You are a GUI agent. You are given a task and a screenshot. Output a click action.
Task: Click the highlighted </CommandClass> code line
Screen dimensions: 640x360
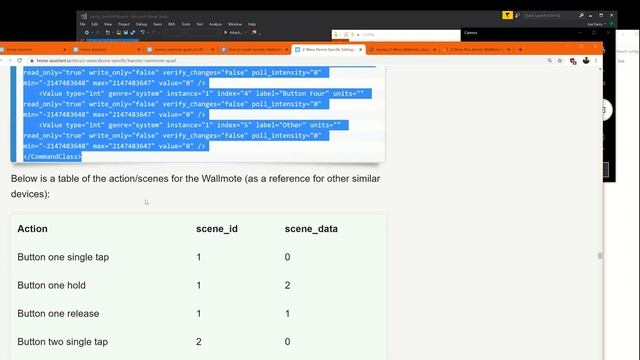[x=52, y=156]
